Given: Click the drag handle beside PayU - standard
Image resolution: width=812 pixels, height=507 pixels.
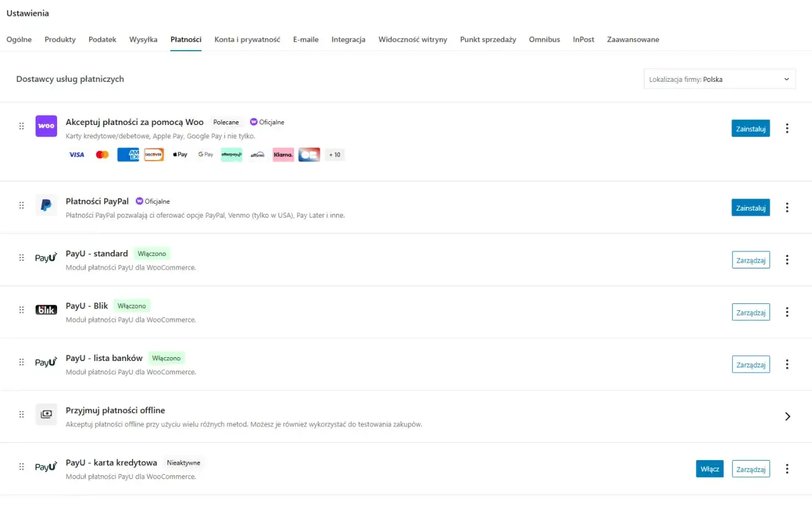Looking at the screenshot, I should coord(21,258).
